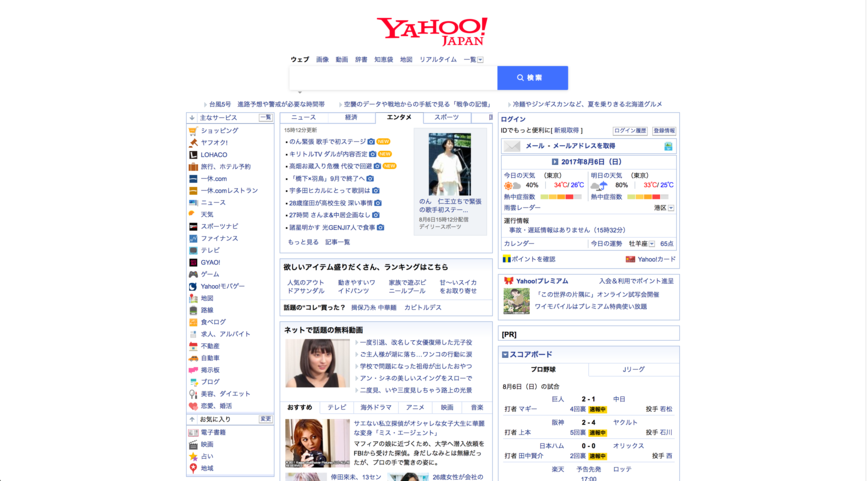Click the 明日の天気 heat index color bar
Image resolution: width=867 pixels, height=481 pixels.
647,197
